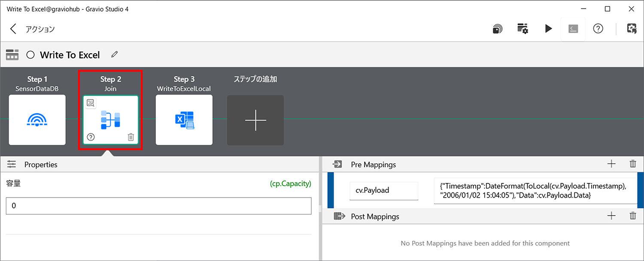Click the ステップの追加 label
This screenshot has height=261, width=644.
(255, 79)
